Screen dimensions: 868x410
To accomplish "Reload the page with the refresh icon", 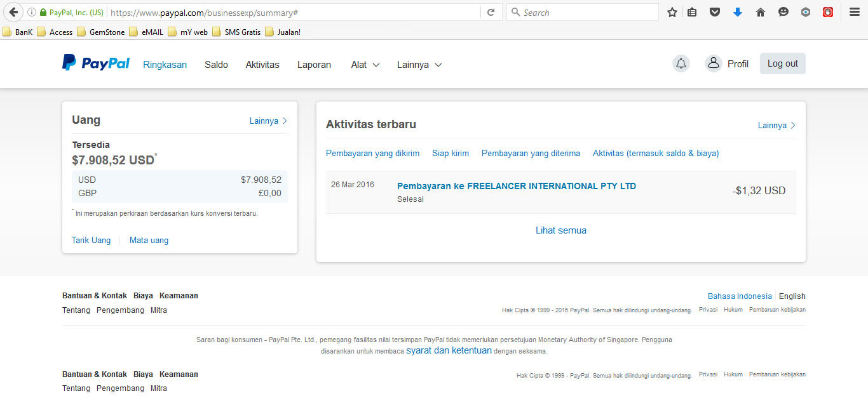I will tap(491, 12).
